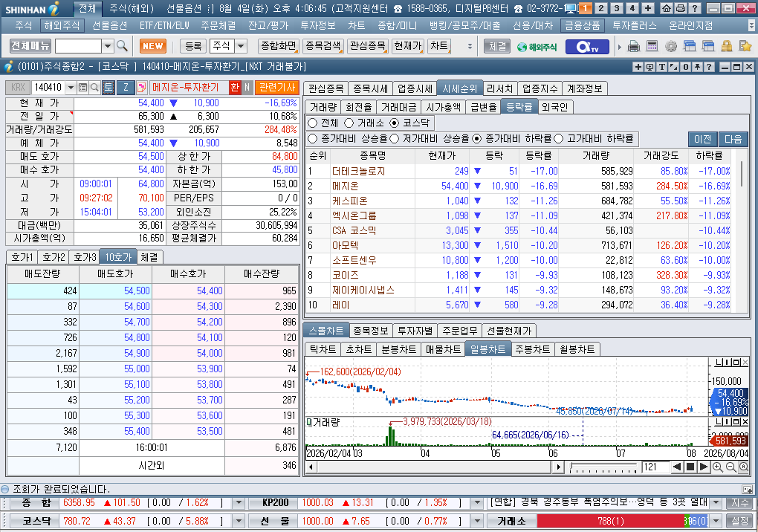Click chart zoom-out magnifier icon

(731, 467)
